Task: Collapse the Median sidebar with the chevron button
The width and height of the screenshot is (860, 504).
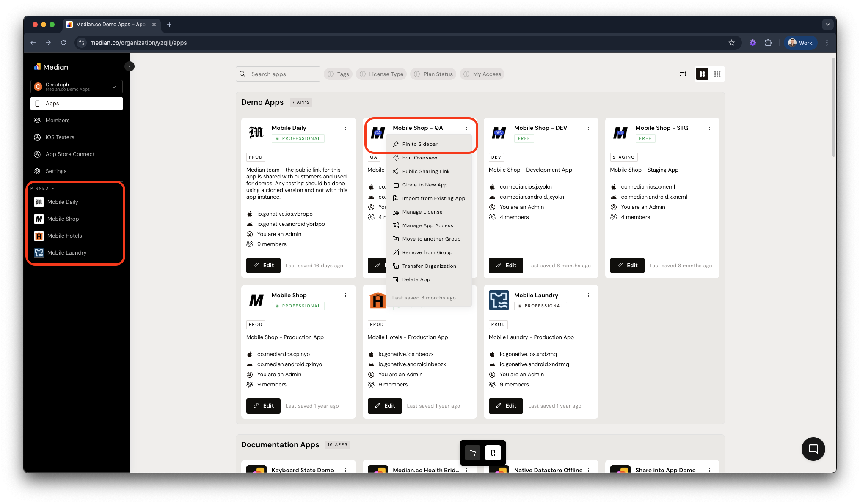Action: [130, 66]
